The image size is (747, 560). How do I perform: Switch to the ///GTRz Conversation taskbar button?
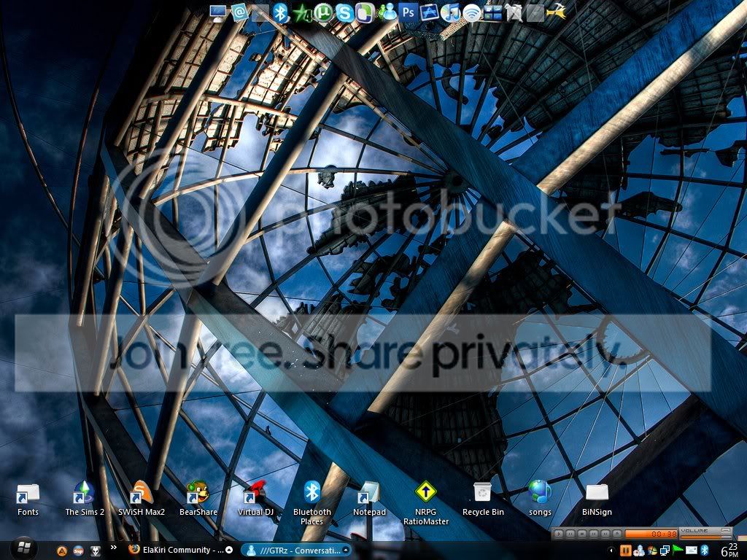click(x=296, y=551)
